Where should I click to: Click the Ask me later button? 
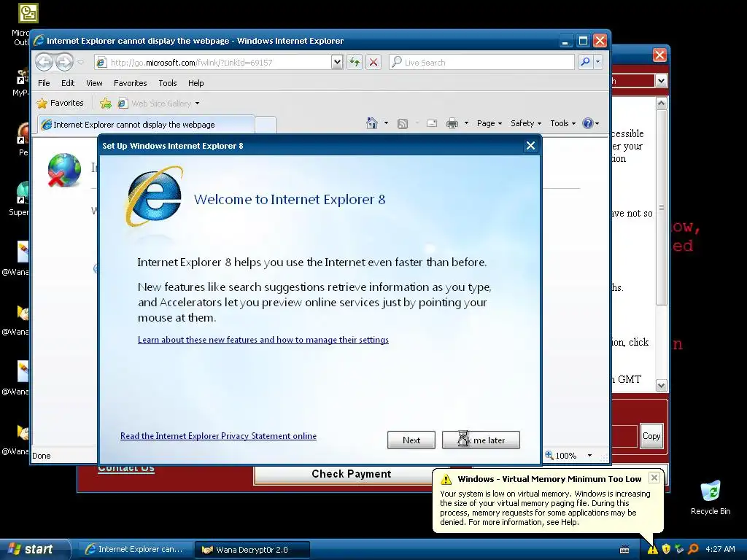point(481,440)
